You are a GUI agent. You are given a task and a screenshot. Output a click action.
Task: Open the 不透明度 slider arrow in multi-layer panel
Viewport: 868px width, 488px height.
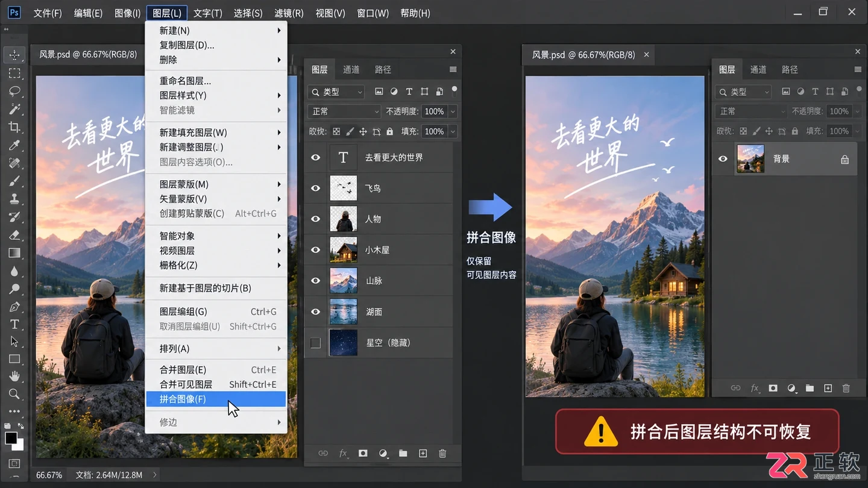point(453,111)
